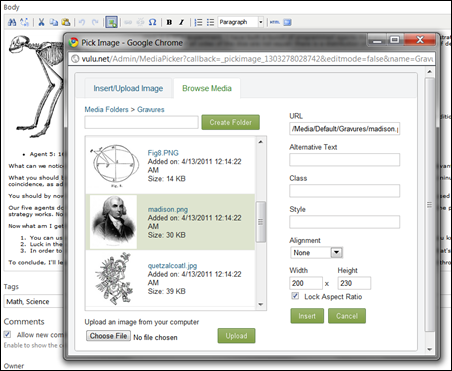The image size is (452, 371).
Task: Insert bulleted list
Action: (210, 22)
